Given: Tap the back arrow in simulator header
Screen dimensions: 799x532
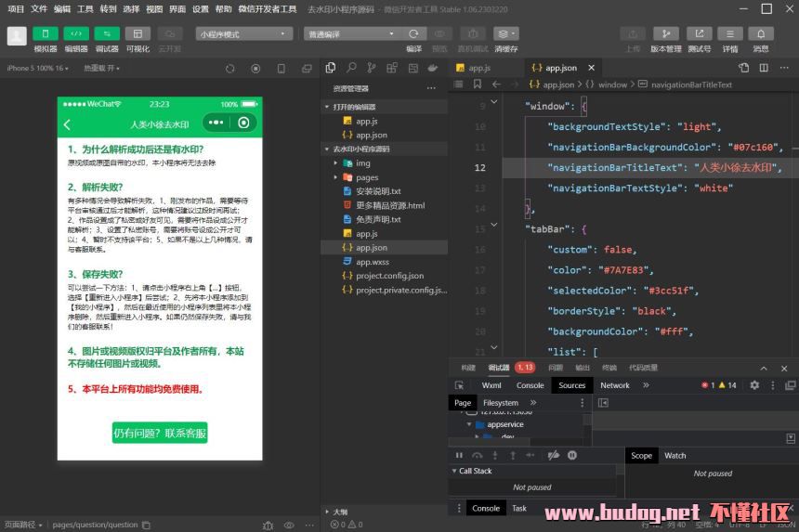Looking at the screenshot, I should tap(67, 124).
